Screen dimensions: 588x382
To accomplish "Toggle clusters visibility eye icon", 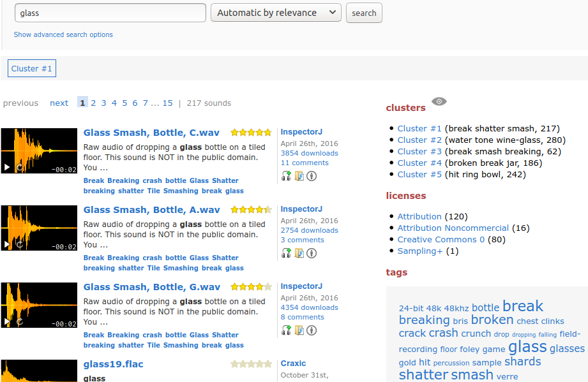I will [439, 101].
